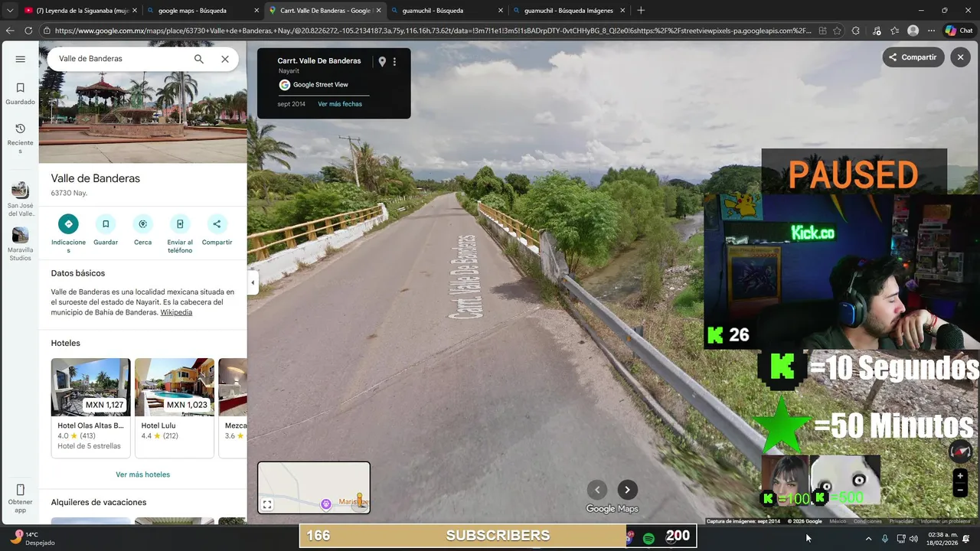Click Privacidad link in footer
Image resolution: width=980 pixels, height=551 pixels.
click(901, 521)
